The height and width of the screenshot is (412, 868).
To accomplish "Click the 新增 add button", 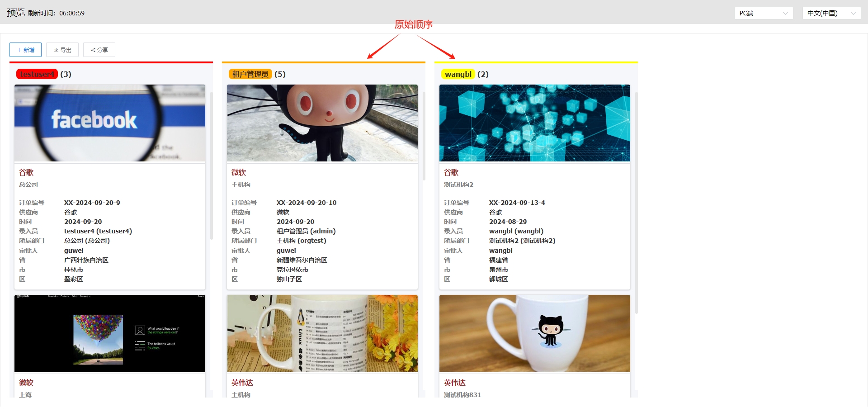I will click(x=25, y=50).
